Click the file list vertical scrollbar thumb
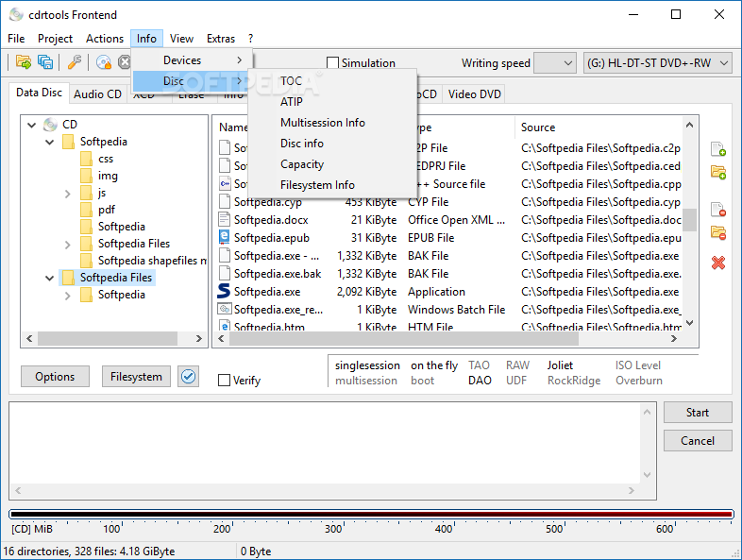The width and height of the screenshot is (742, 560). 689,220
